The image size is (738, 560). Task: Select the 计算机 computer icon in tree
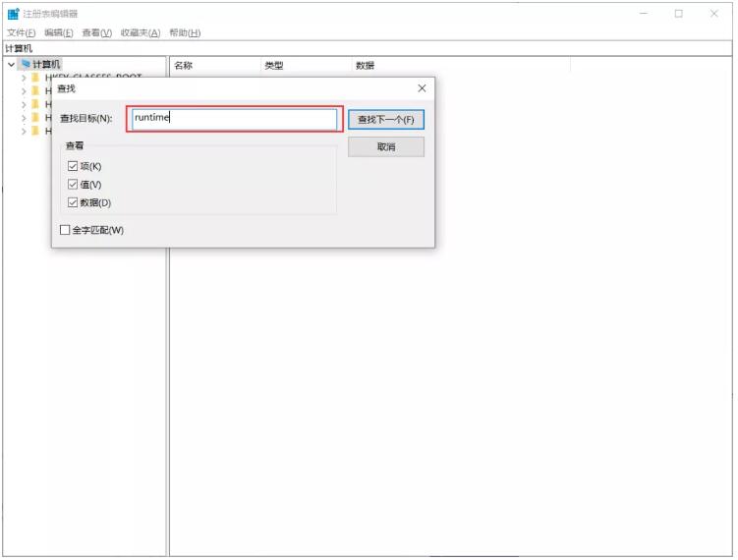(26, 64)
